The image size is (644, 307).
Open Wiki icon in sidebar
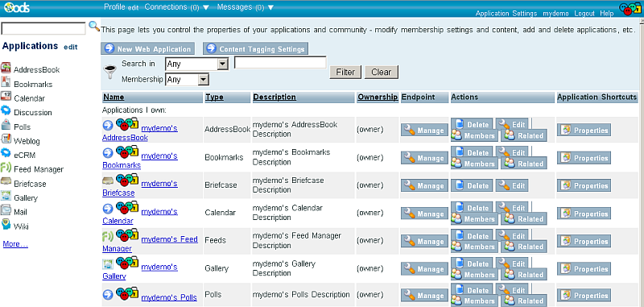6,224
